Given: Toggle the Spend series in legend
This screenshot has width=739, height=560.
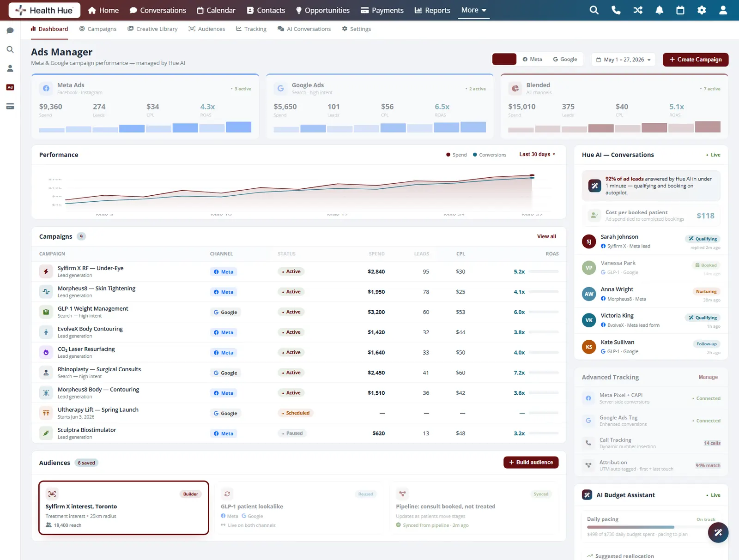Looking at the screenshot, I should point(456,155).
